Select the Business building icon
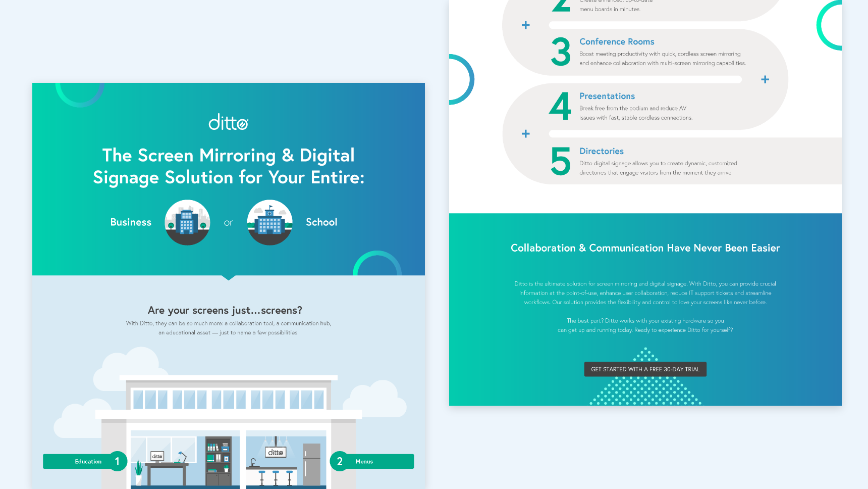Screen dimensions: 868x489 (x=187, y=222)
